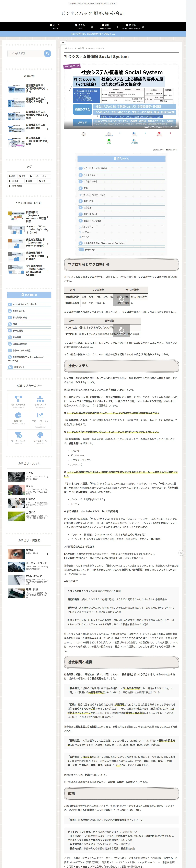
Task: Share article on LinkedIn
Action: [x=134, y=141]
